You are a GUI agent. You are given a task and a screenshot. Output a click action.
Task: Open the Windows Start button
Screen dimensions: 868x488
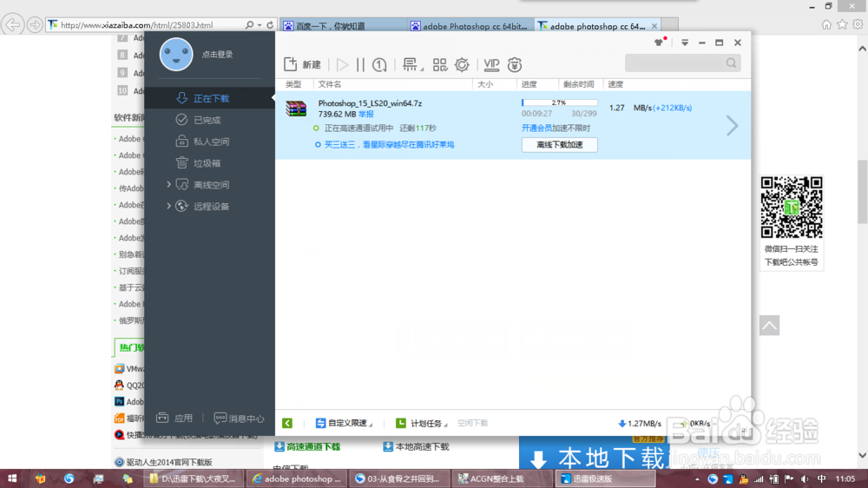[11, 478]
